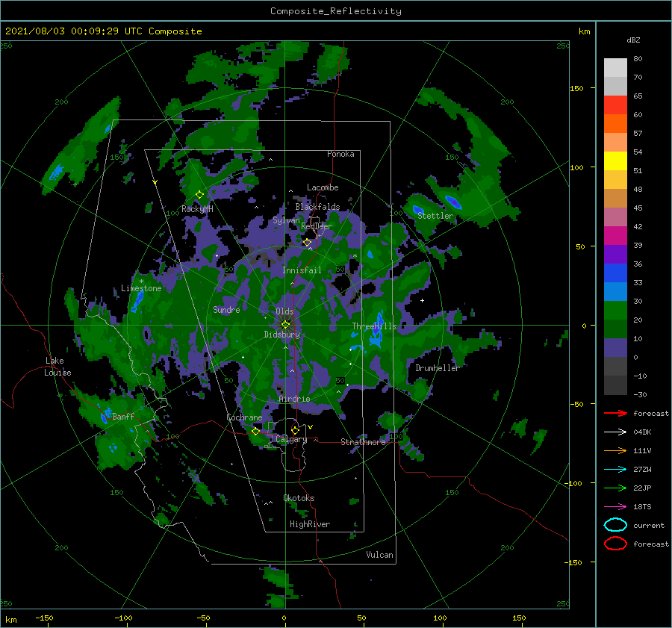Pick the red 60–65 dBZ swatch

615,105
